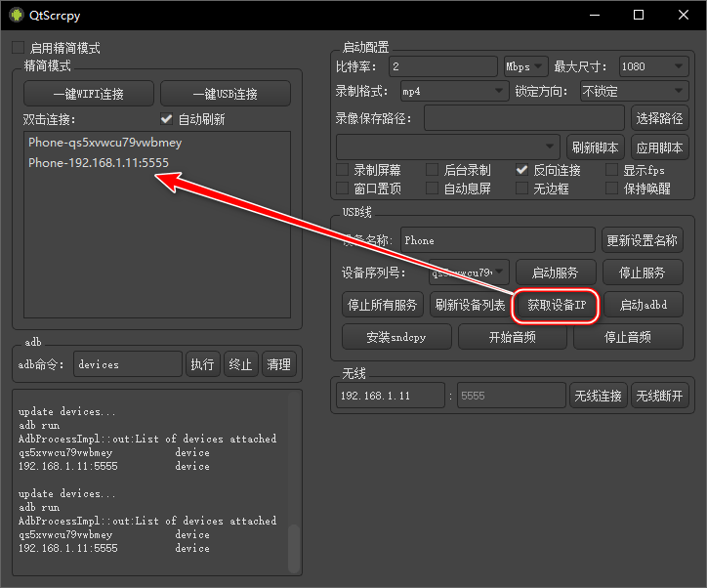Screen dimensions: 707x588
Task: Open the device serial number dropdown
Action: [x=469, y=273]
